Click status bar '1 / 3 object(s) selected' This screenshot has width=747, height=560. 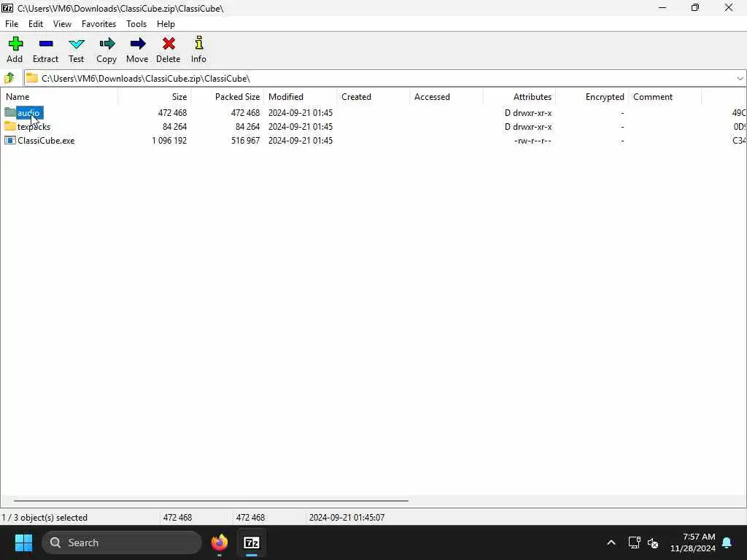click(x=44, y=517)
